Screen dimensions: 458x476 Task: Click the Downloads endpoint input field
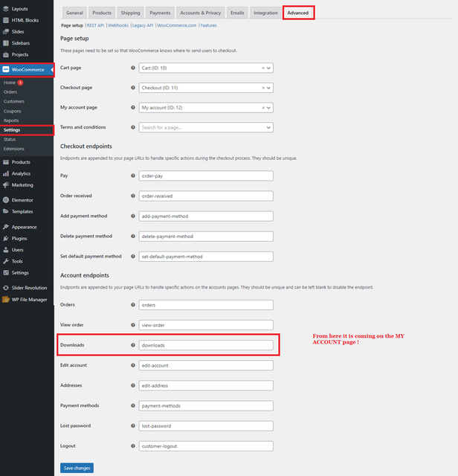coord(206,345)
